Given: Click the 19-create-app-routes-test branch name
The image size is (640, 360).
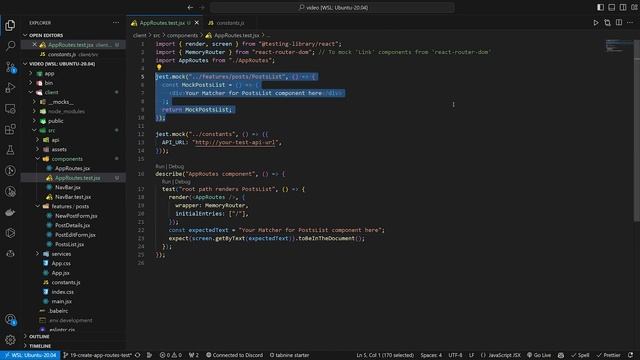Looking at the screenshot, I should (98, 355).
